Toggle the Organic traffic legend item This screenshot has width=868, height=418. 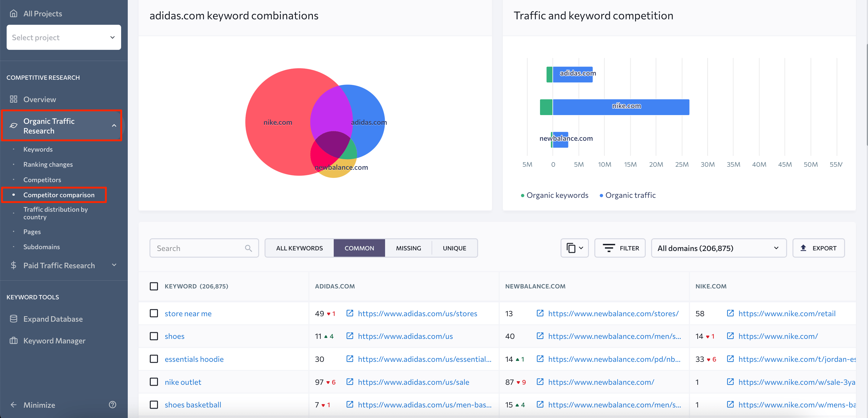coord(627,195)
